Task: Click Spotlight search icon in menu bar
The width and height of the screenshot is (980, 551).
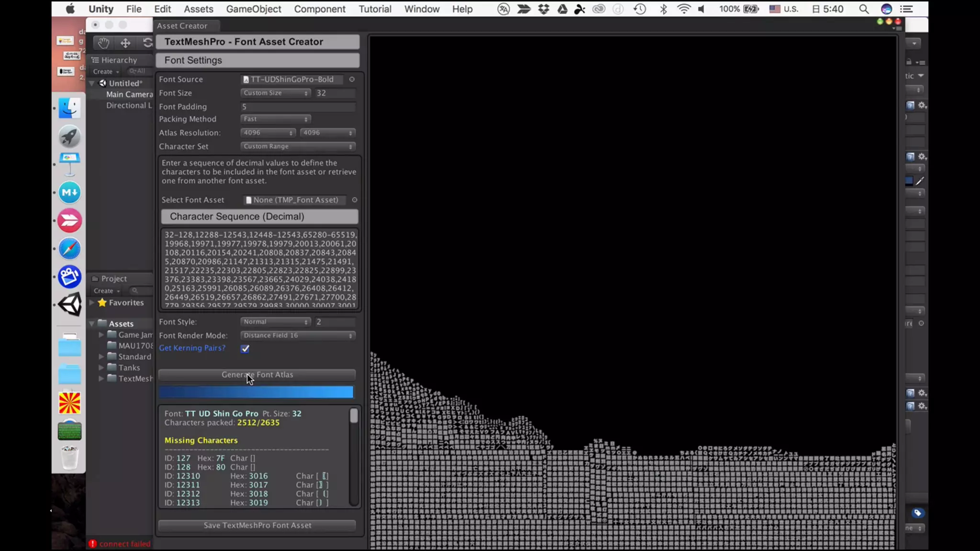Action: click(864, 9)
